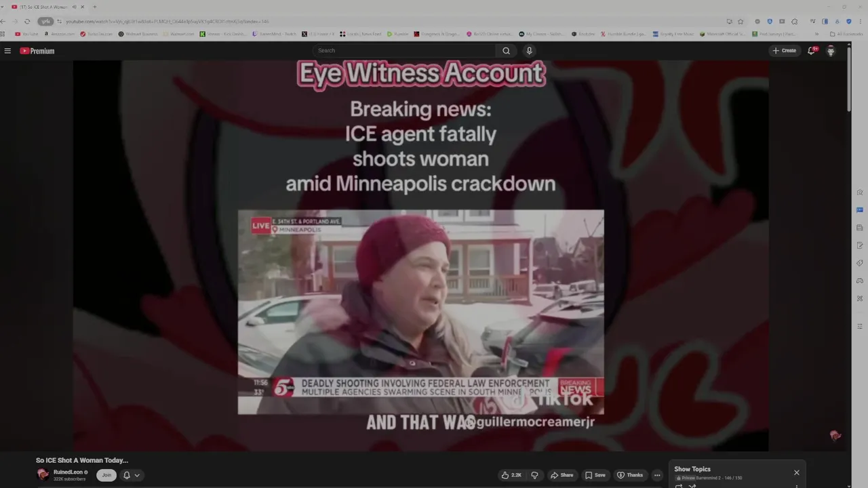Toggle the subscription notification bell
Viewport: 868px width, 488px height.
(x=126, y=475)
